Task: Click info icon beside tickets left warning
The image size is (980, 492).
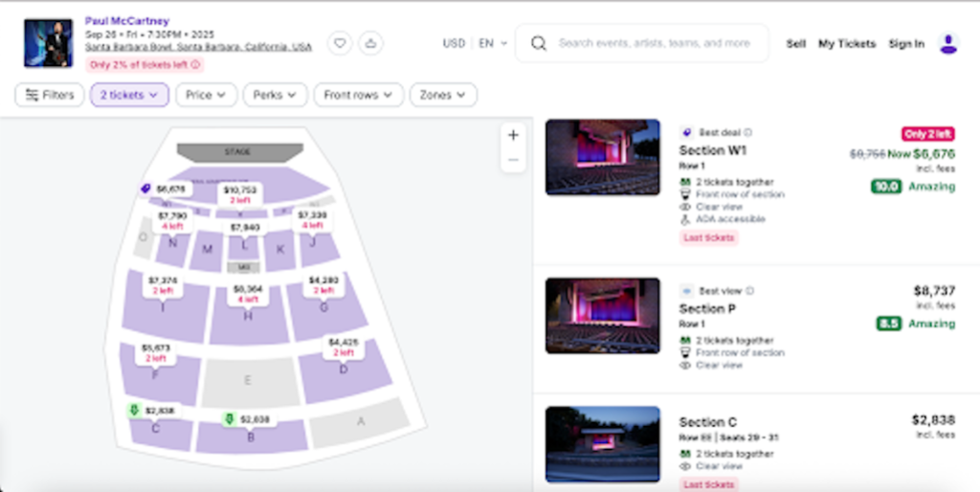Action: tap(196, 65)
